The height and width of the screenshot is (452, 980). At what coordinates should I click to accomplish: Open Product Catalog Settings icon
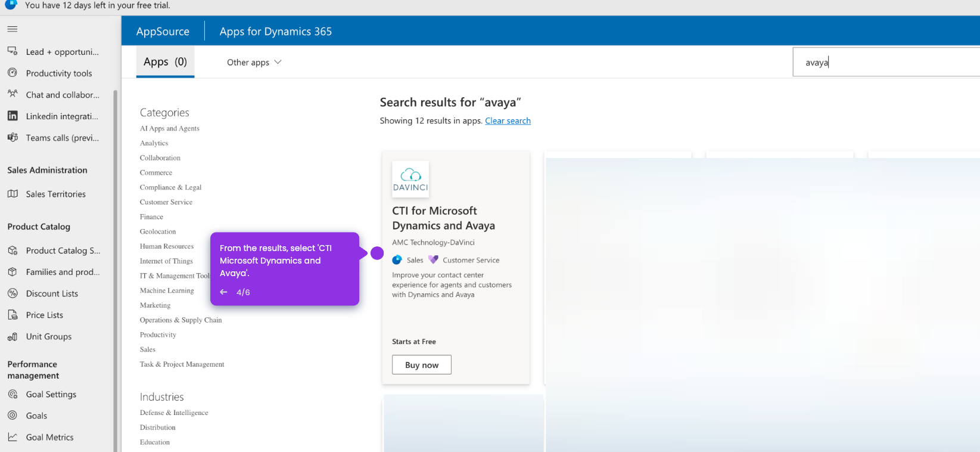click(13, 250)
